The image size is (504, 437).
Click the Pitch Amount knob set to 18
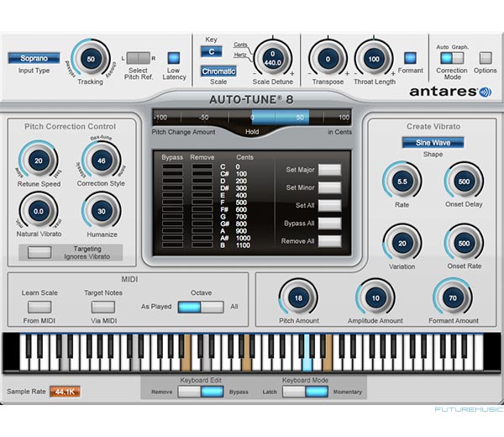pyautogui.click(x=298, y=298)
